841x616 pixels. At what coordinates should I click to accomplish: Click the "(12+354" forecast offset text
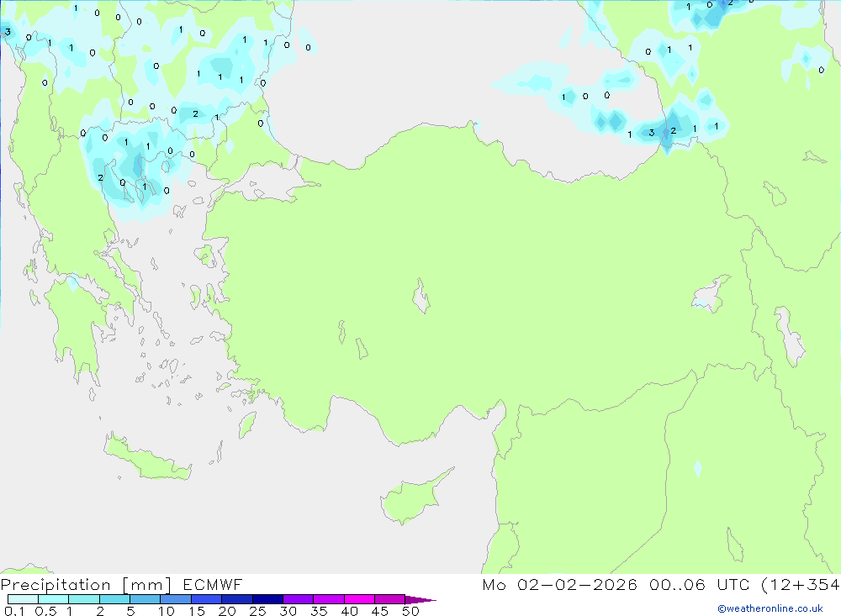[x=801, y=584]
